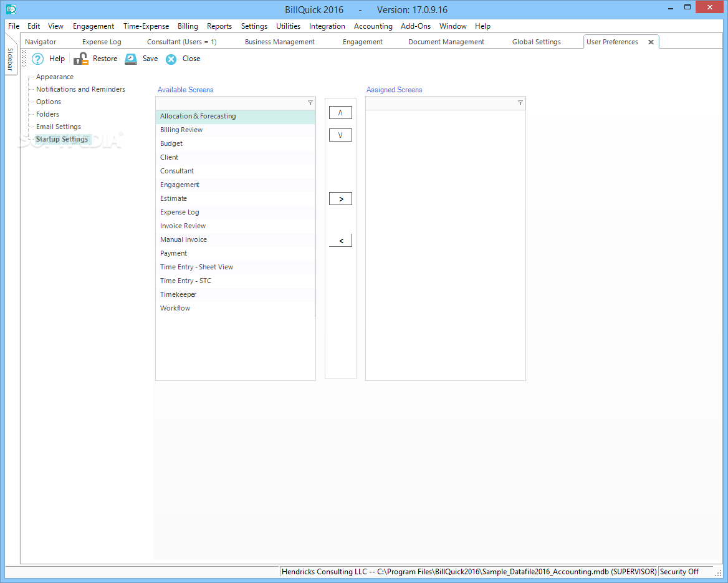Image resolution: width=728 pixels, height=583 pixels.
Task: Select Consultant in Available Screens list
Action: 236,171
